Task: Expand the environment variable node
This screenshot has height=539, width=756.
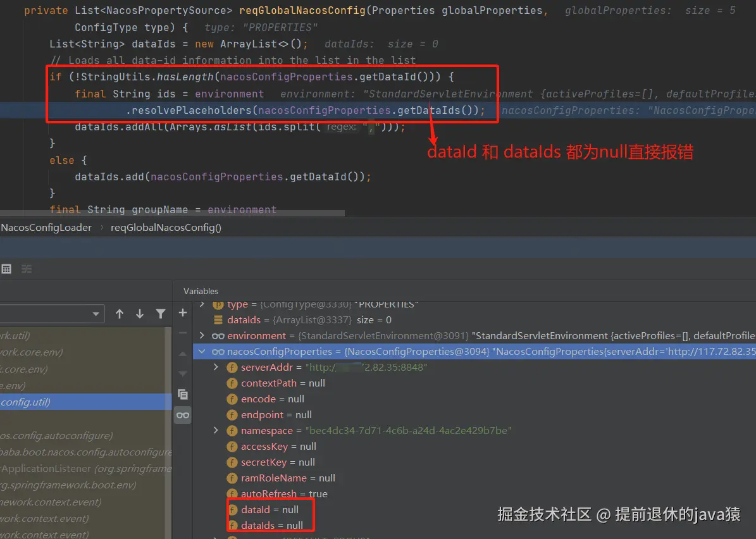Action: (x=202, y=335)
